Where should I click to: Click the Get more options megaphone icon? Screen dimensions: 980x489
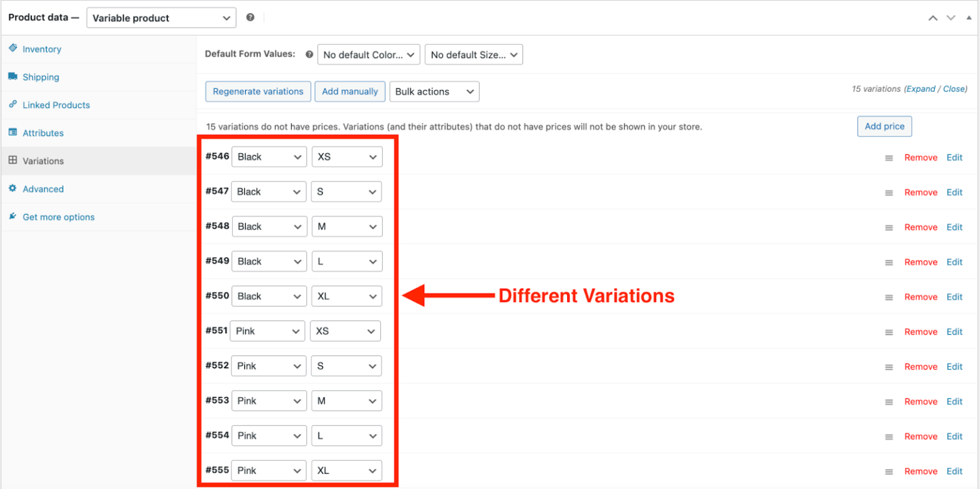(12, 217)
